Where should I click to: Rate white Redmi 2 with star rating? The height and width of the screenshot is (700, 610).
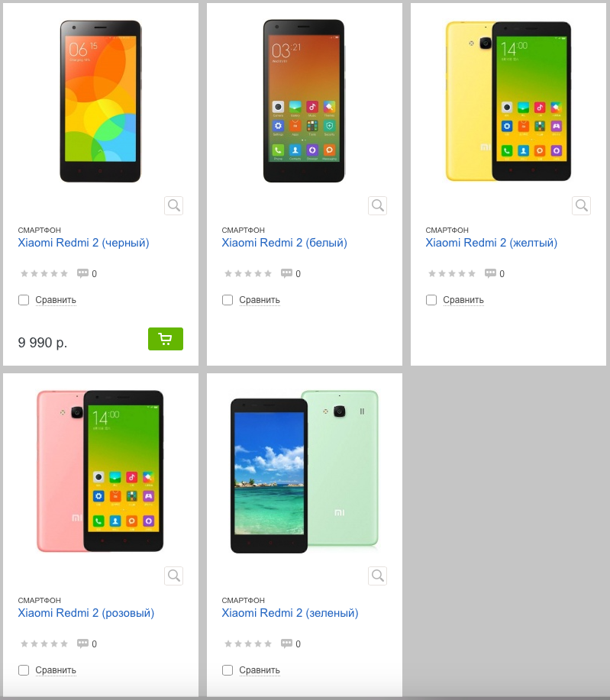click(248, 273)
